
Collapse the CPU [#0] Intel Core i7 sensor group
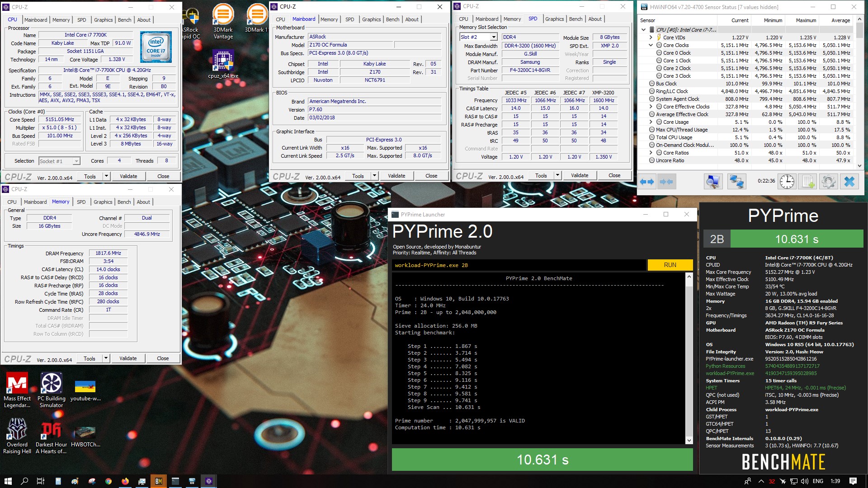click(x=643, y=30)
